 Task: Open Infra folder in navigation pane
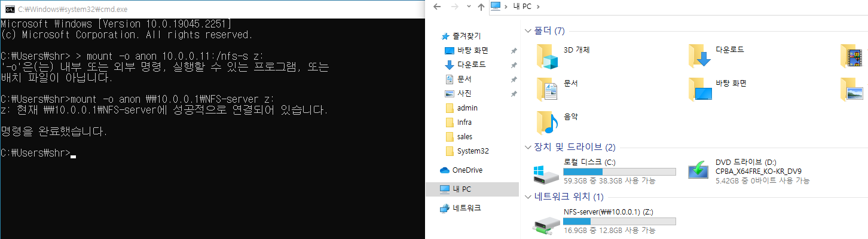pos(464,122)
